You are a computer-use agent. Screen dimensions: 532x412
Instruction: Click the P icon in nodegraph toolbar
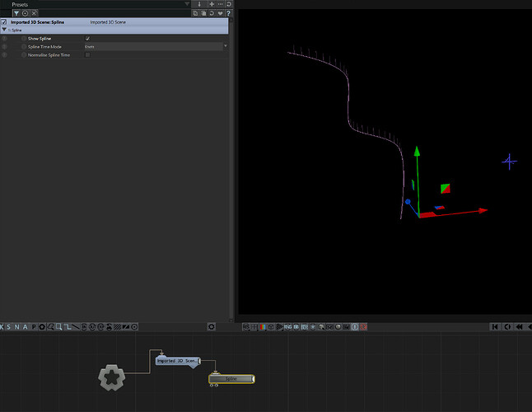coord(34,327)
